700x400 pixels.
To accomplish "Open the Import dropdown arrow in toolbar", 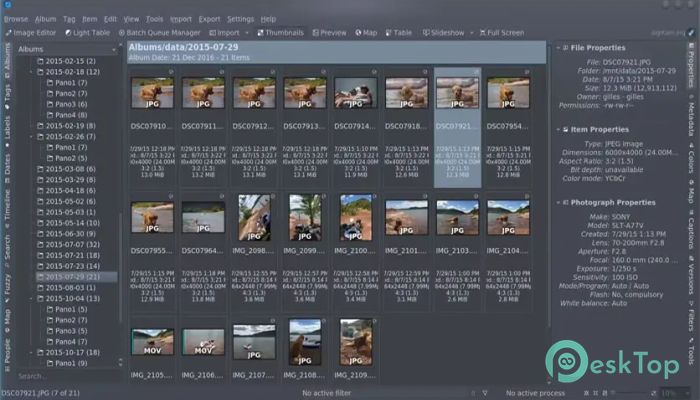I will pos(247,33).
